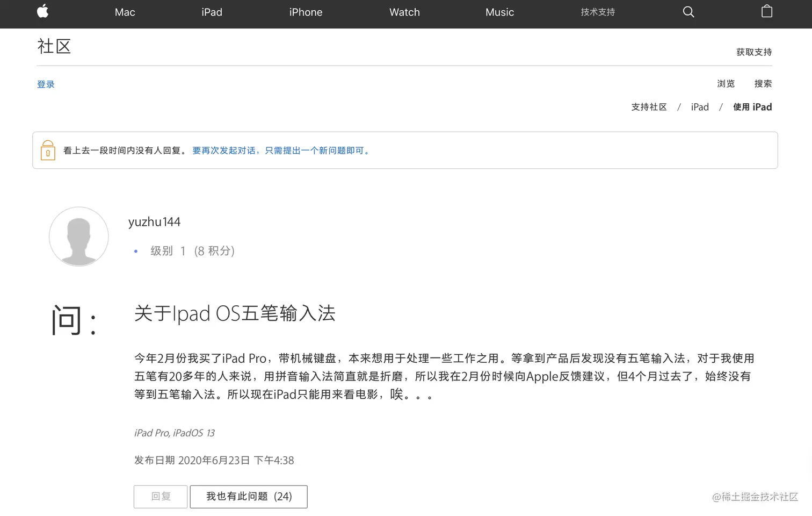This screenshot has height=516, width=812.
Task: Open the yuzhu144 username profile
Action: (154, 222)
